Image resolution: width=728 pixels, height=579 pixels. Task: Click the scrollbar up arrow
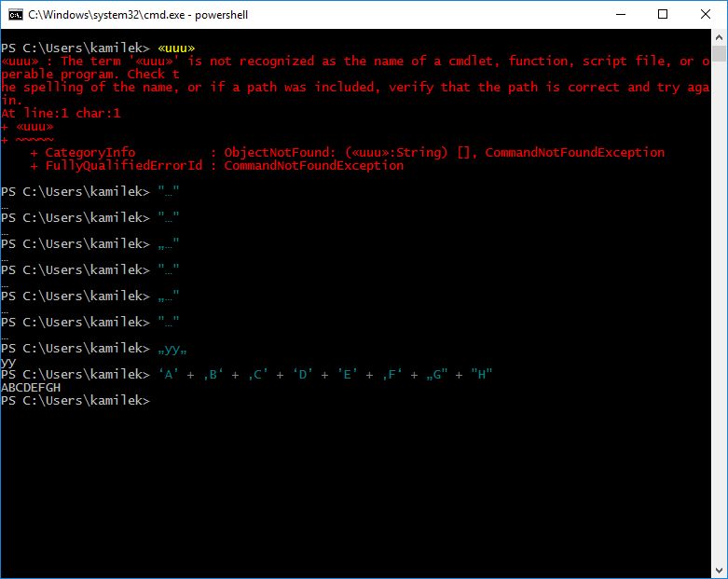click(720, 37)
